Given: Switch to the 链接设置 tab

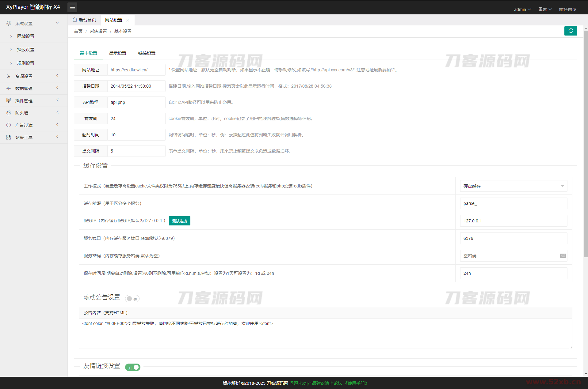Looking at the screenshot, I should 147,53.
